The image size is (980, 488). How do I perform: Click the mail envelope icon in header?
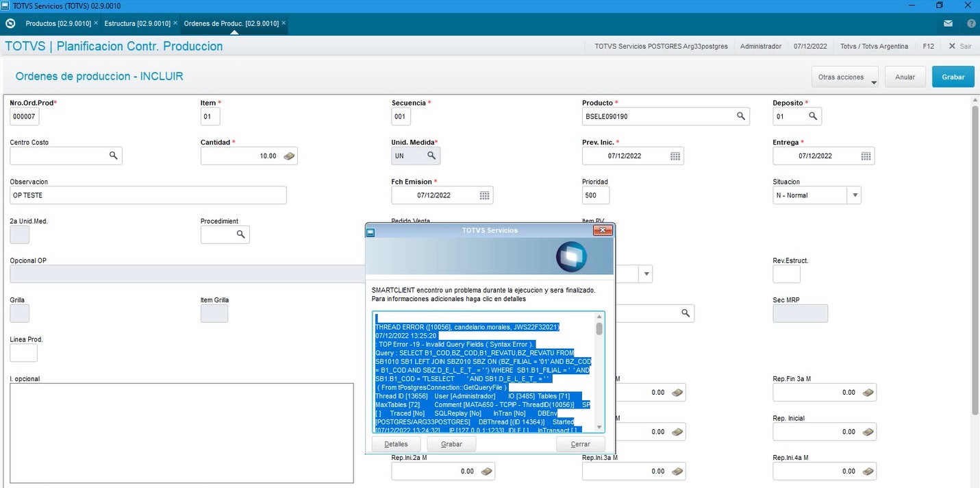948,23
